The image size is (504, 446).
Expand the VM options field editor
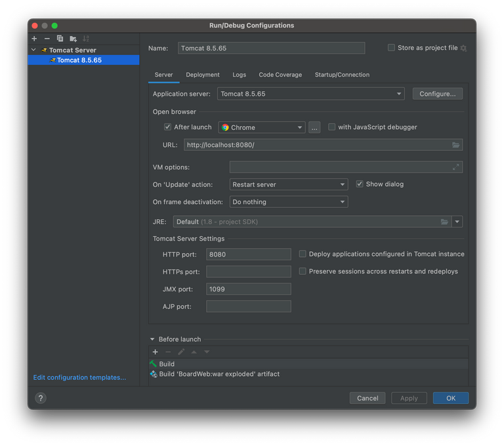click(x=455, y=167)
